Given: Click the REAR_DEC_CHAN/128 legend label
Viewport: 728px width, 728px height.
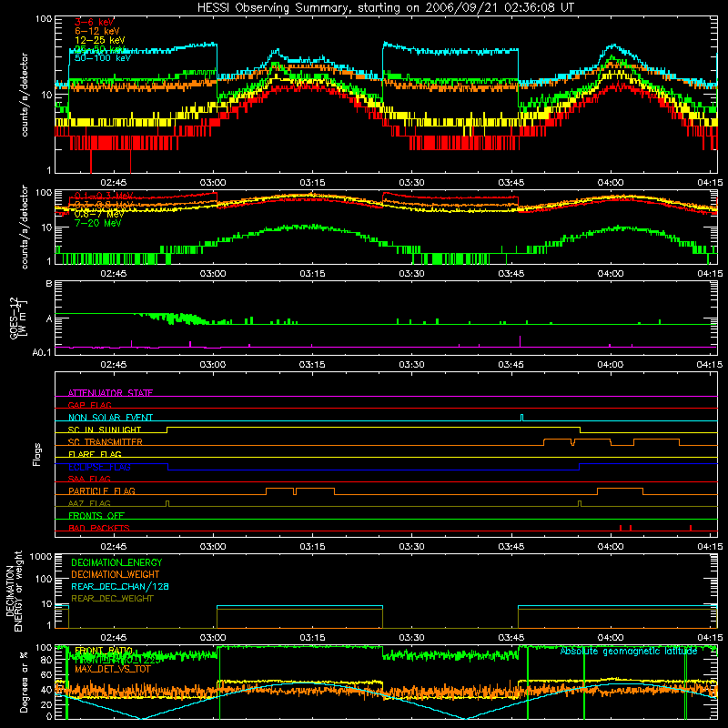Looking at the screenshot, I should pos(120,586).
